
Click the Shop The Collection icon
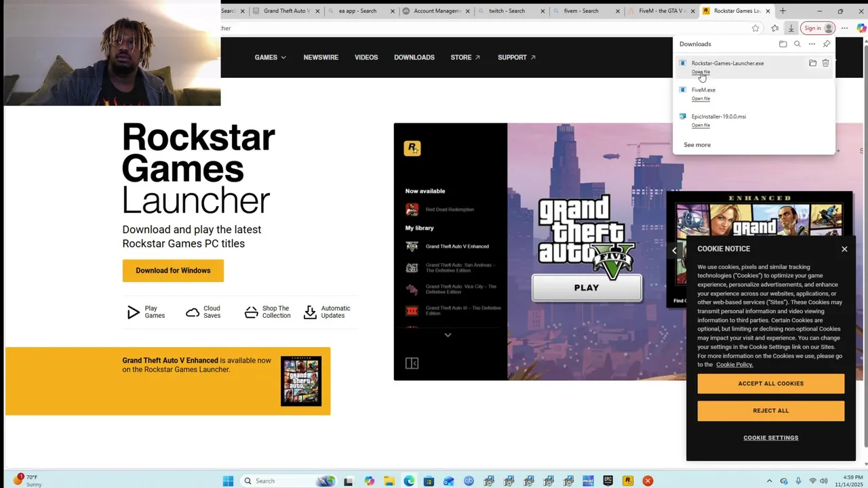(x=251, y=312)
